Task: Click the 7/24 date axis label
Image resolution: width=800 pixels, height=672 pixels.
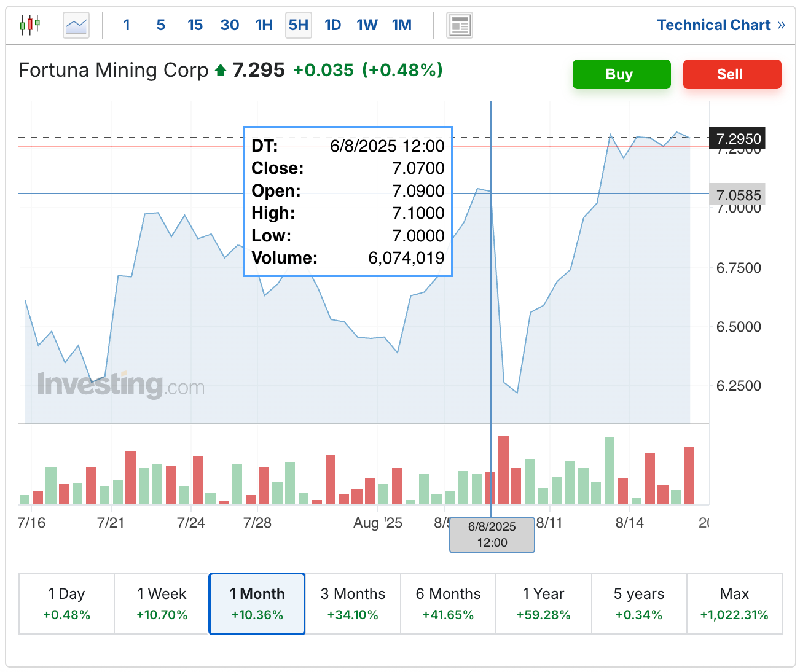Action: (x=190, y=523)
